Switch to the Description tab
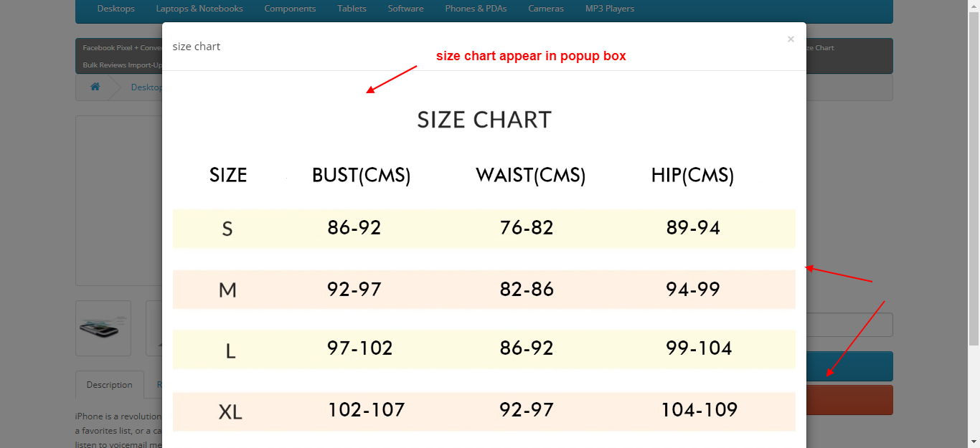The width and height of the screenshot is (980, 448). tap(109, 385)
